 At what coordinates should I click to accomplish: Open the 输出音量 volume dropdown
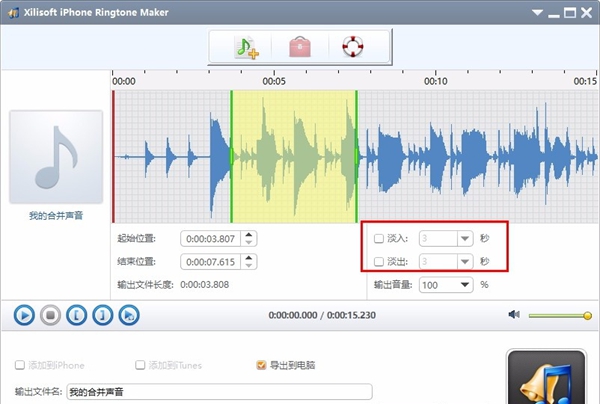pyautogui.click(x=465, y=285)
